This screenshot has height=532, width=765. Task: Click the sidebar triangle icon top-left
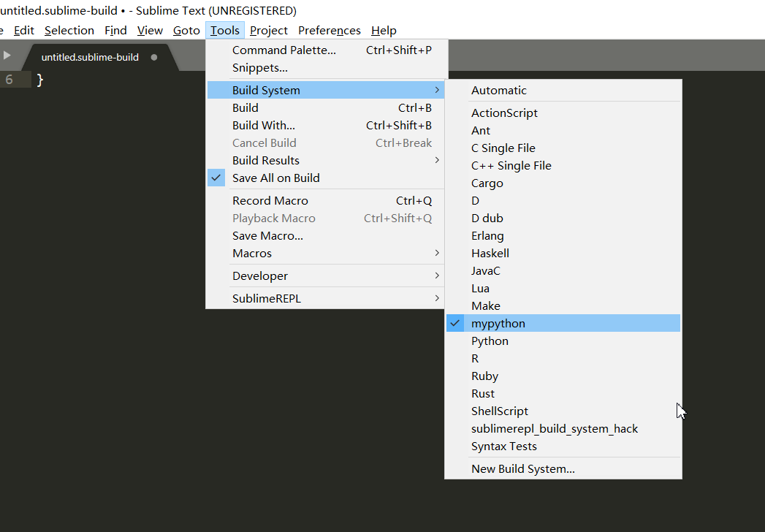[6, 53]
